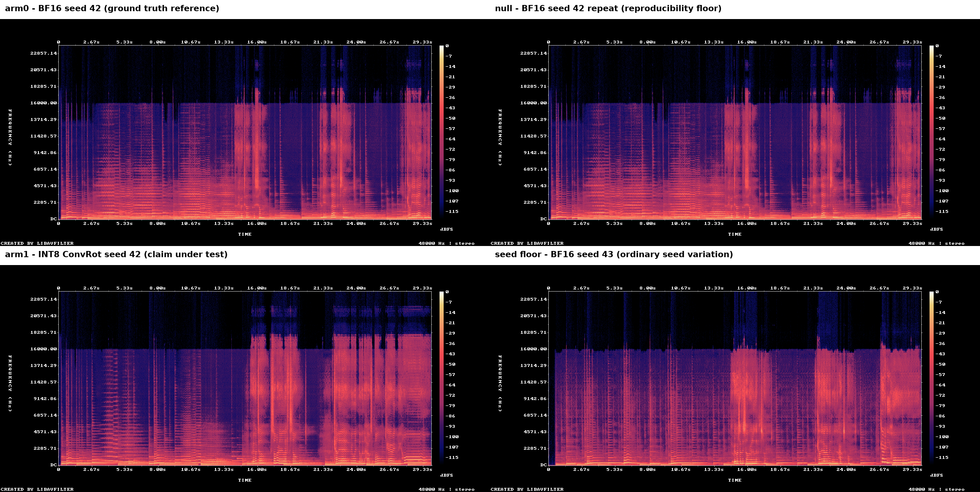Select the seed floor BF16 seed 43 title

pos(614,254)
